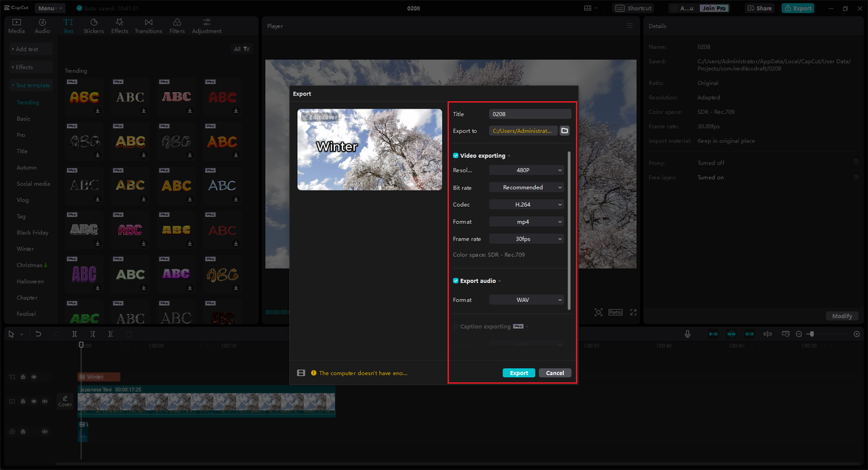Open the video Format dropdown showing mp4
This screenshot has width=868, height=470.
pyautogui.click(x=526, y=222)
